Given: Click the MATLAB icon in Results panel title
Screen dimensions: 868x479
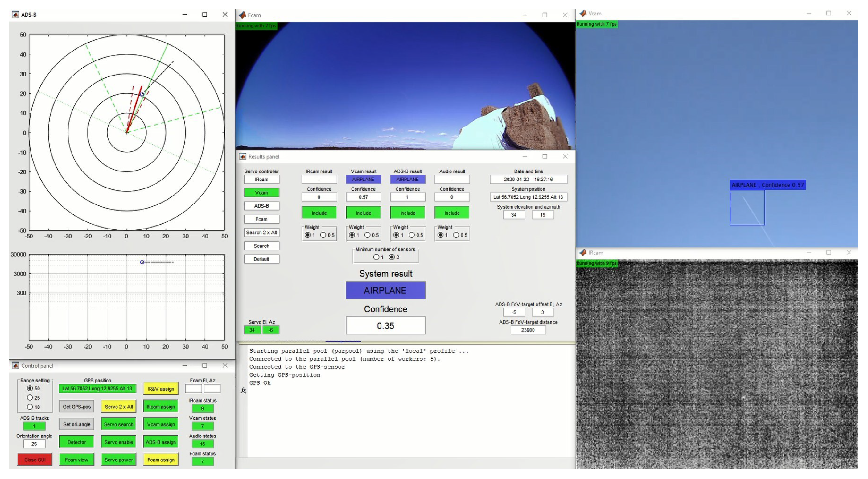Looking at the screenshot, I should 243,156.
